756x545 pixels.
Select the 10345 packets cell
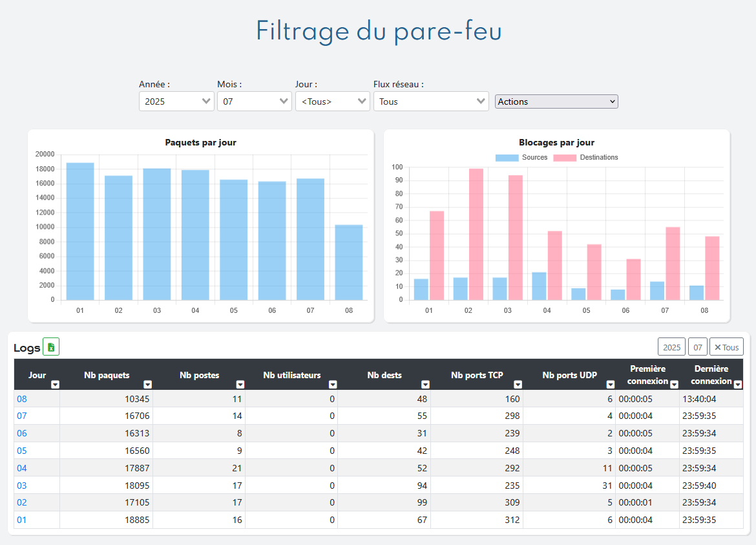106,399
